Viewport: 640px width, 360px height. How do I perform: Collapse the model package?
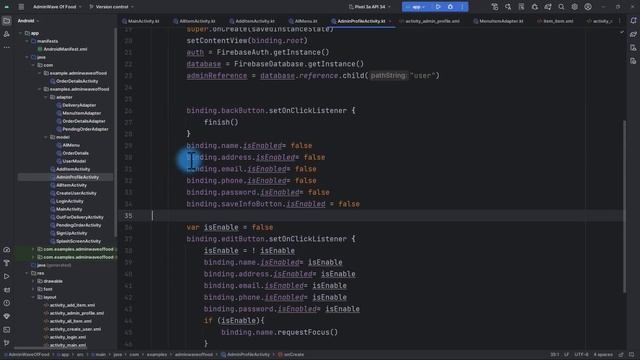46,137
